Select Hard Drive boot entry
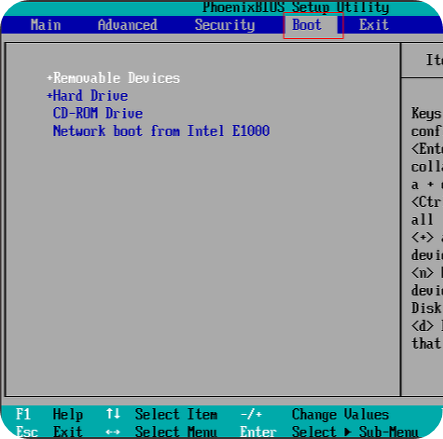 tap(91, 96)
